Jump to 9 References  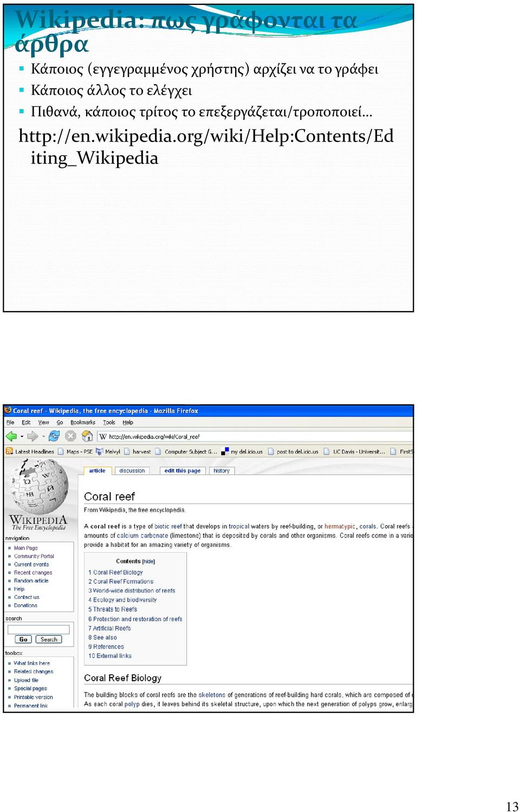point(106,647)
